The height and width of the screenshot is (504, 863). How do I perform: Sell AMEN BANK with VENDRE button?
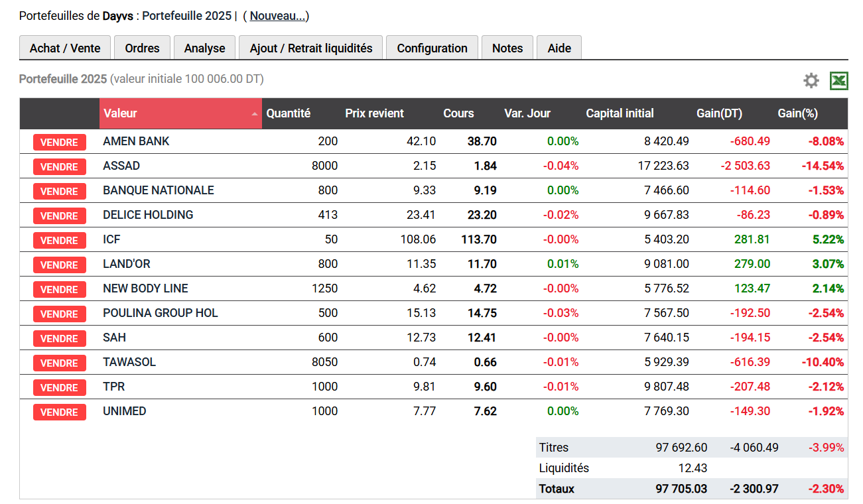coord(60,142)
